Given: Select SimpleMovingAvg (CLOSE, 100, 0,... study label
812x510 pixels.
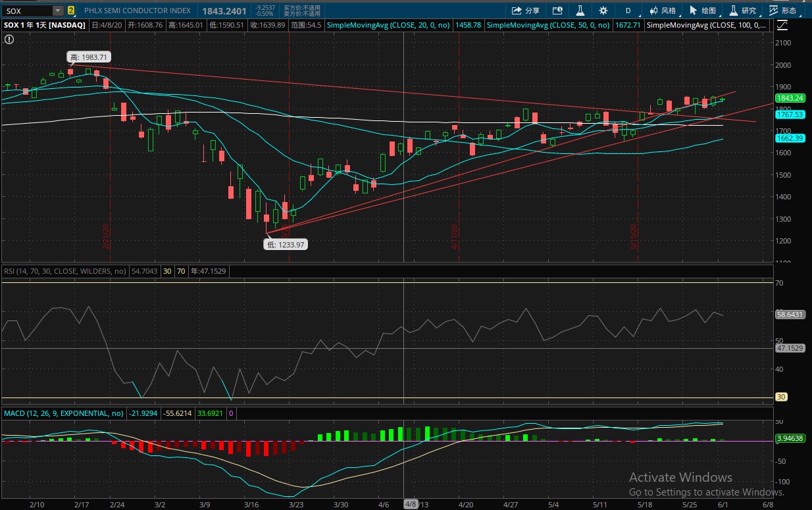Looking at the screenshot, I should [x=706, y=25].
